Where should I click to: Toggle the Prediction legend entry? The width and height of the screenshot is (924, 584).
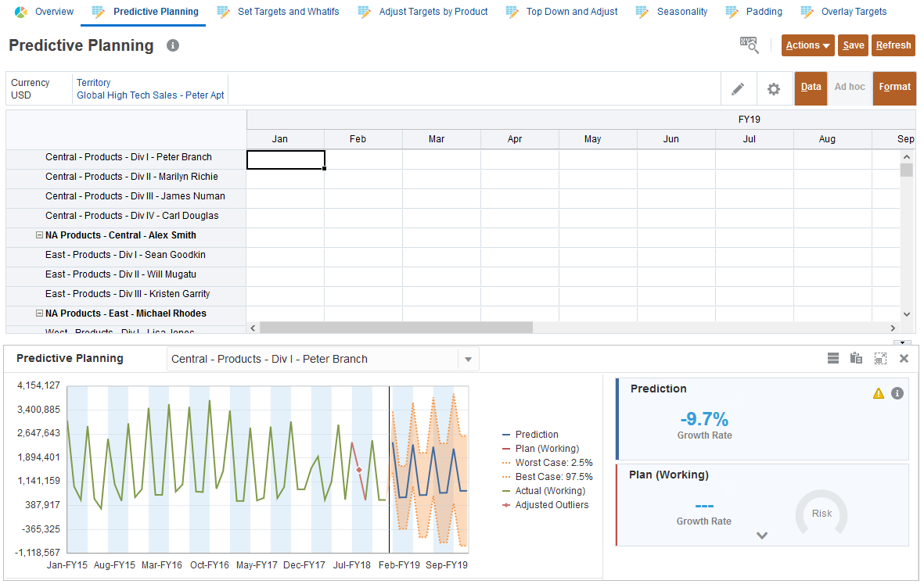(530, 434)
